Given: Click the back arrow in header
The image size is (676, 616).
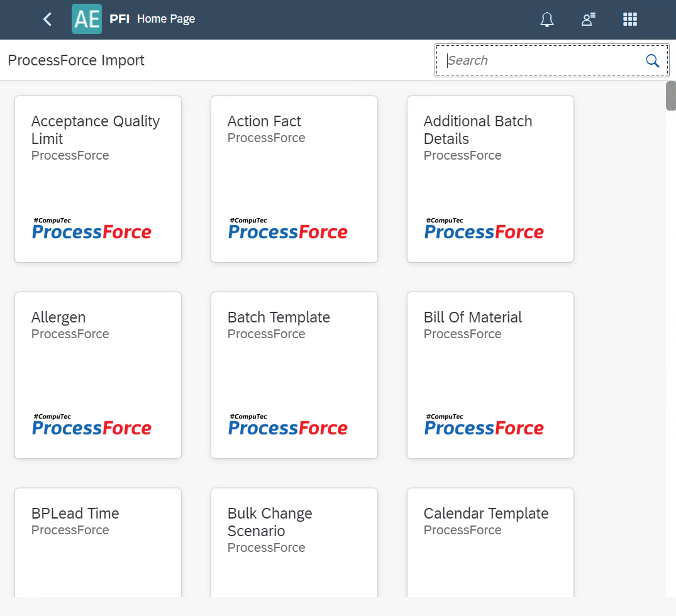Looking at the screenshot, I should (47, 19).
